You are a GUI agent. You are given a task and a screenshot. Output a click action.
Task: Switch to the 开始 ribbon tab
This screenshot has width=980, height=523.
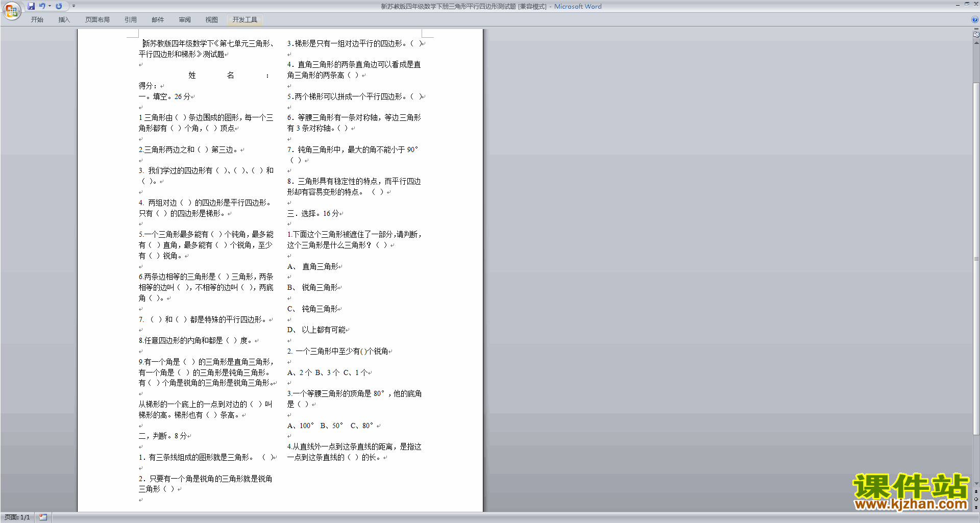[x=37, y=20]
